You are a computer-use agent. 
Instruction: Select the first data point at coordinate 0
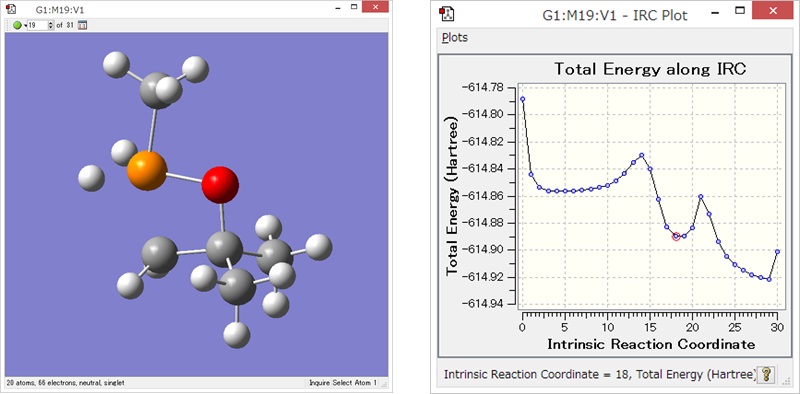[x=522, y=99]
